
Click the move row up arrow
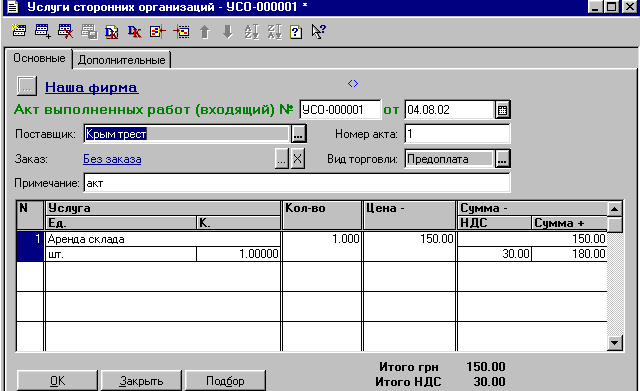tap(204, 31)
